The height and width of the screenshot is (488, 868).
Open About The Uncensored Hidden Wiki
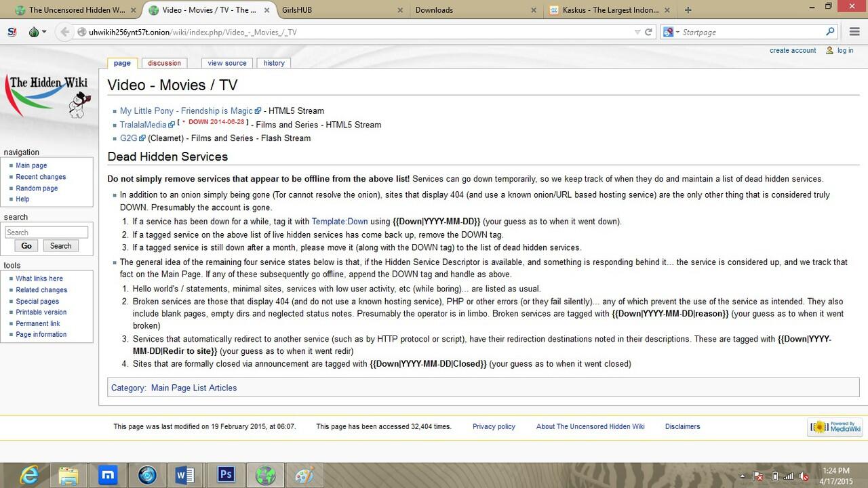tap(590, 426)
